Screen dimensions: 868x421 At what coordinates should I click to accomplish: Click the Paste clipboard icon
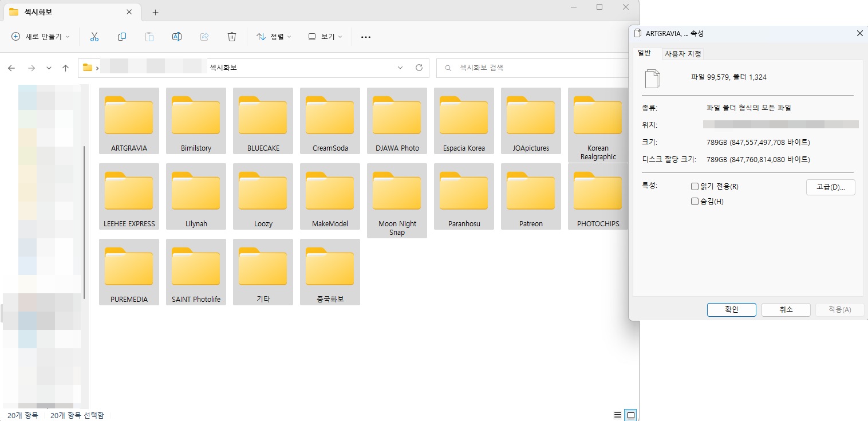tap(149, 37)
